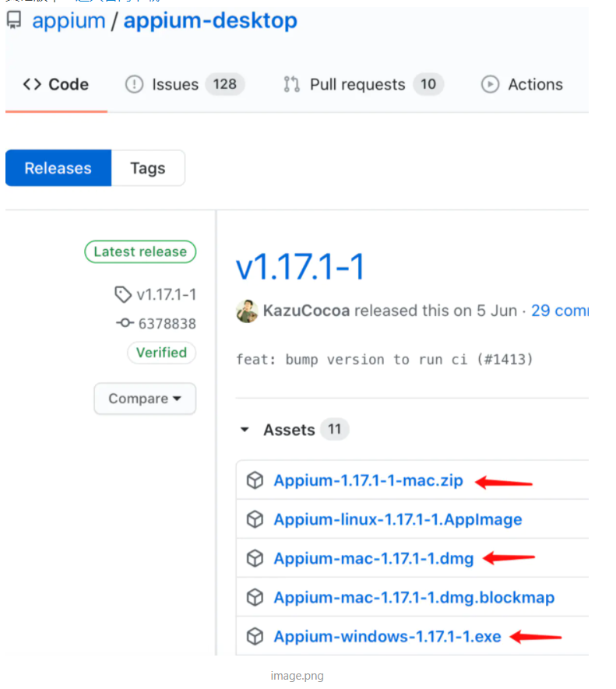The width and height of the screenshot is (616, 689).
Task: Click the 'released this on 5 Jun' text
Action: point(436,311)
